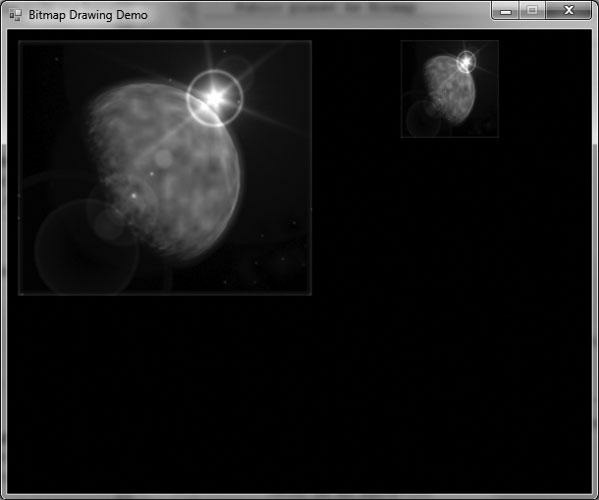
Task: Click the Bitmap Drawing Demo title text
Action: point(88,15)
